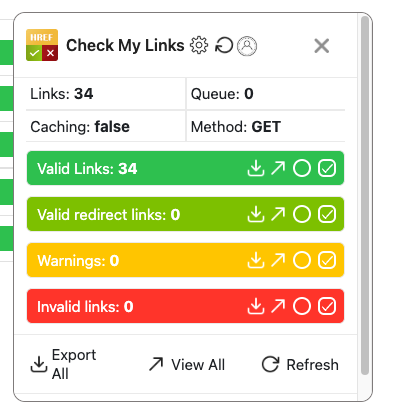Toggle the Valid Links checkbox
The image size is (393, 418).
[x=327, y=168]
